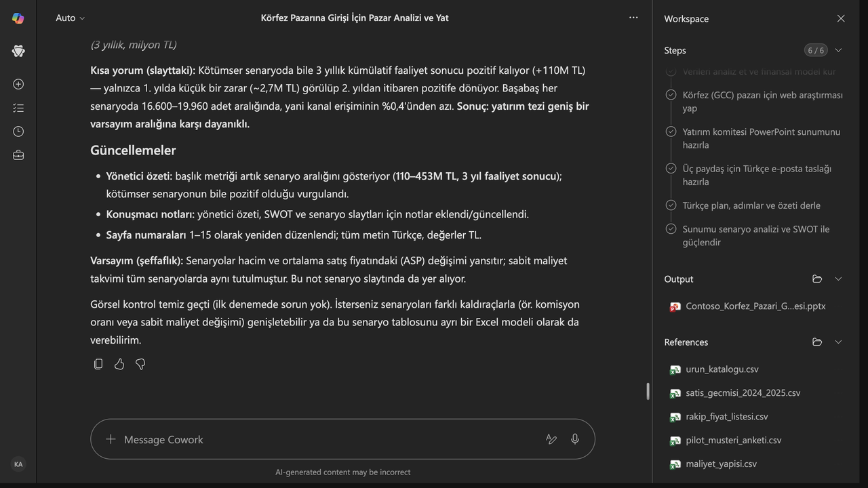868x488 pixels.
Task: Click the edit prompt pen icon
Action: tap(551, 439)
